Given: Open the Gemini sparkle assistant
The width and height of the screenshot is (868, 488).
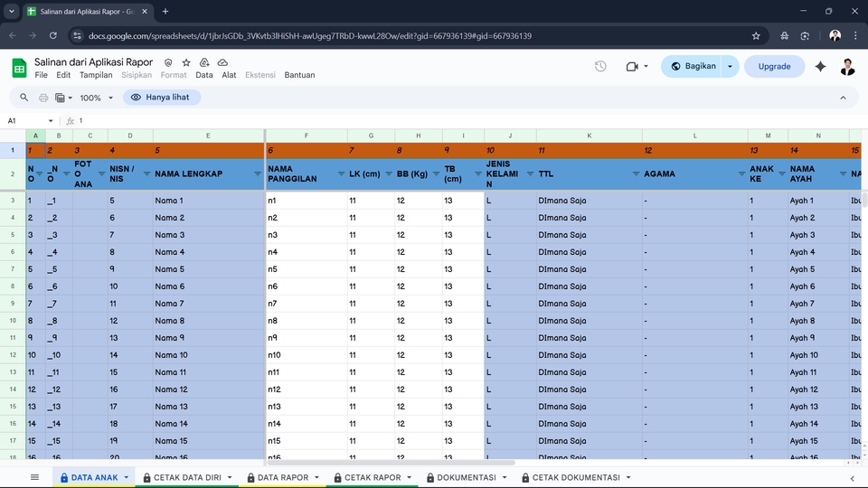Looking at the screenshot, I should 820,66.
